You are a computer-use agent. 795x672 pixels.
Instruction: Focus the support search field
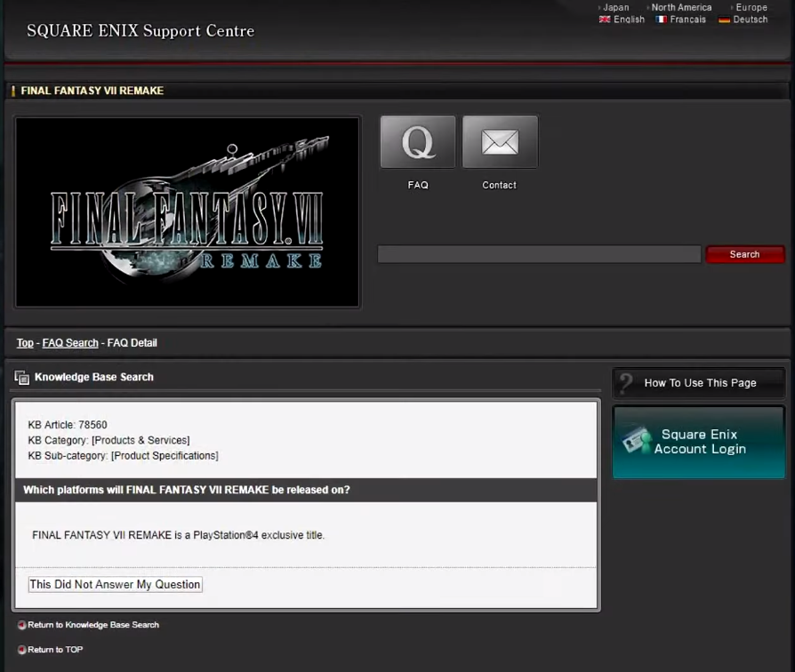540,254
